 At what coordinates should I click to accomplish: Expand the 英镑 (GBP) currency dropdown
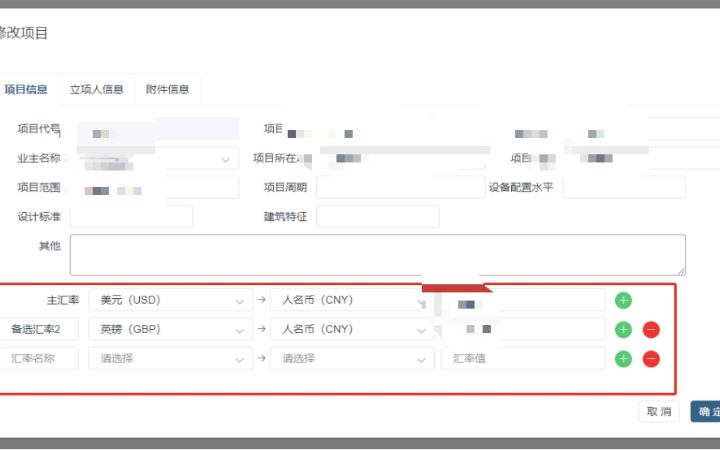pos(170,329)
